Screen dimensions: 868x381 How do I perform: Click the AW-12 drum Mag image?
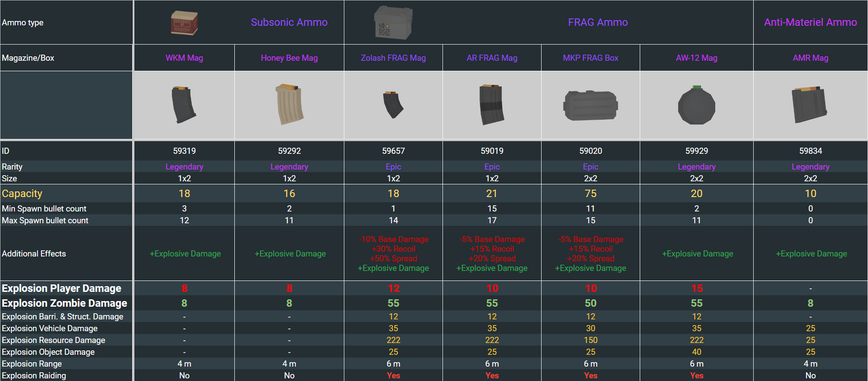click(696, 105)
